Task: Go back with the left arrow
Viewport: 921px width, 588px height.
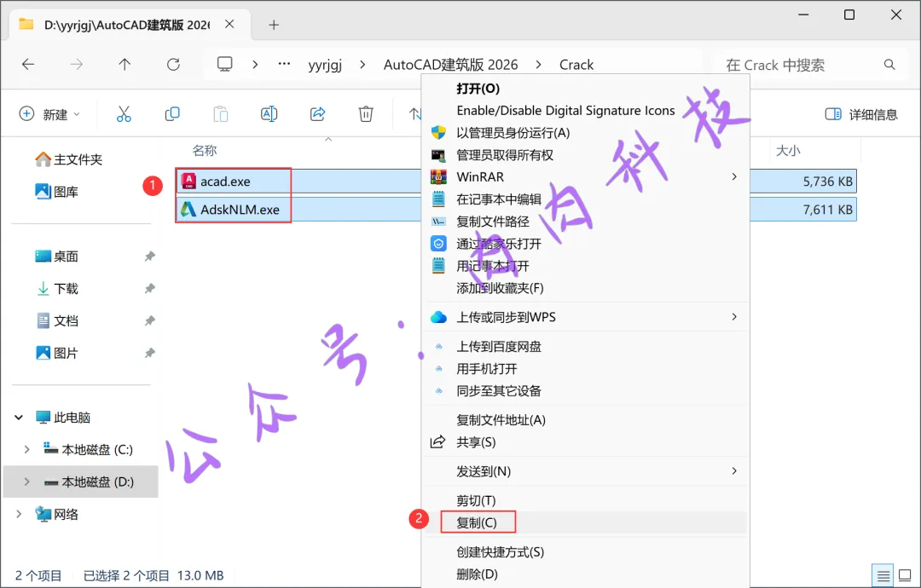Action: coord(28,65)
